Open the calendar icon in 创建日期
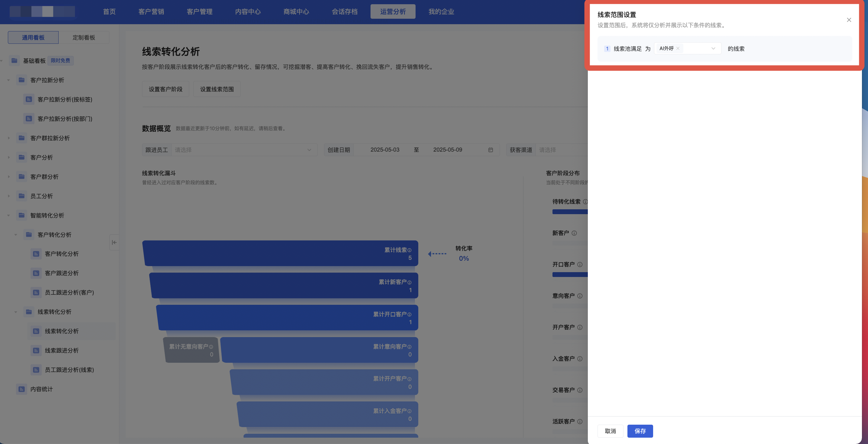Screen dimensions: 868x444 (490, 150)
